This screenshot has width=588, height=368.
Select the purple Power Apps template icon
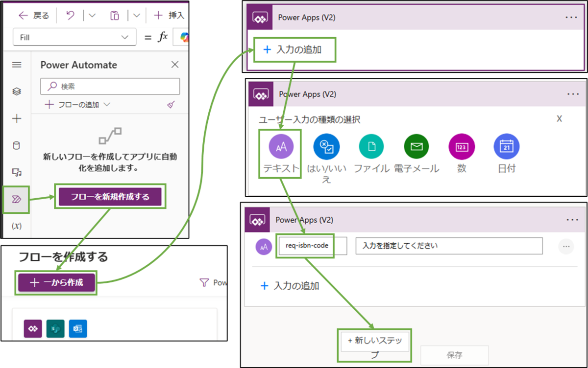pos(33,329)
